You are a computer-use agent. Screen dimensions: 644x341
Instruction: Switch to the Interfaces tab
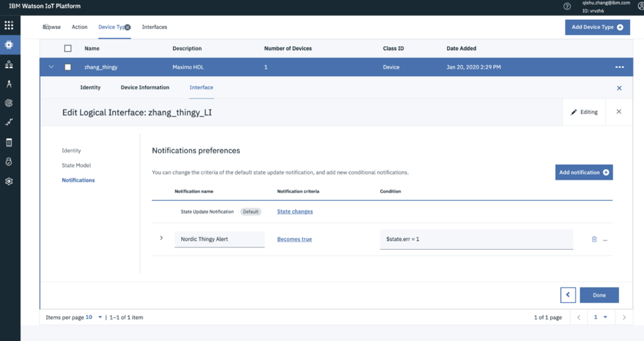coord(155,27)
